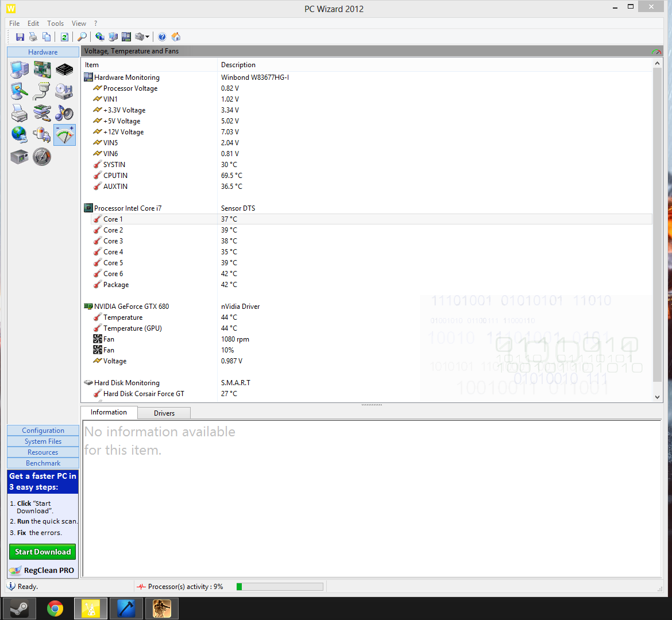Screen dimensions: 672x620
Task: Select the Processor Intel Core i7 row
Action: pyautogui.click(x=368, y=208)
